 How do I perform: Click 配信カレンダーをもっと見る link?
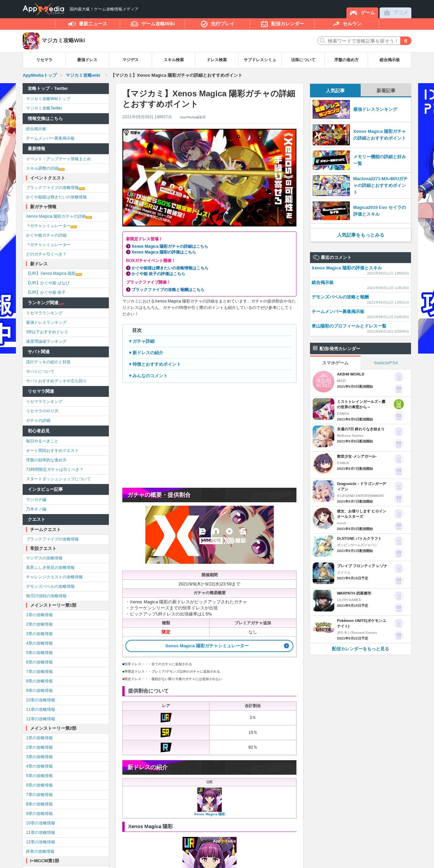point(360,649)
